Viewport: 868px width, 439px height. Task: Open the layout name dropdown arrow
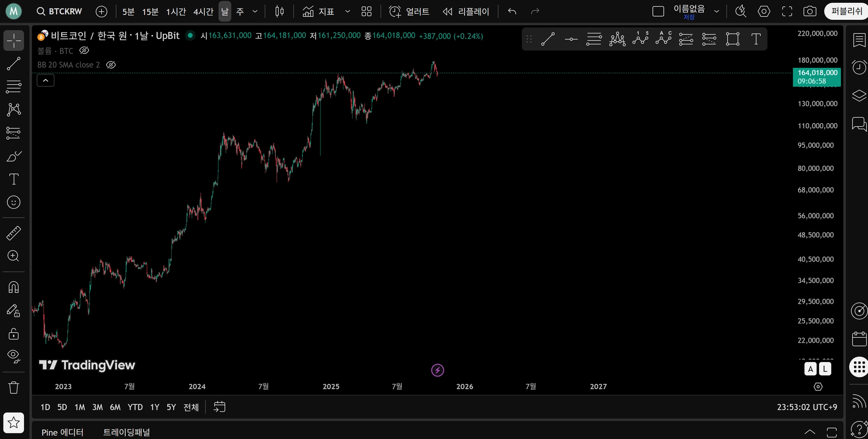(x=717, y=11)
